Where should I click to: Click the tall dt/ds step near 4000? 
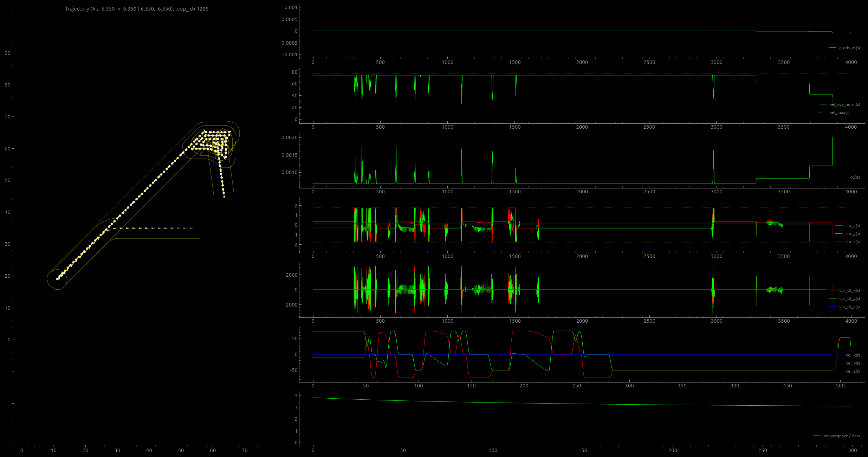pyautogui.click(x=842, y=137)
